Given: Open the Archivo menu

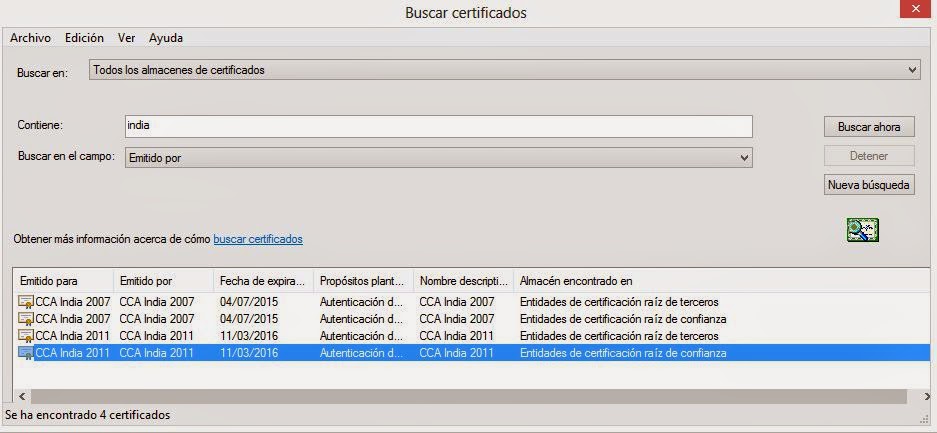Looking at the screenshot, I should 30,38.
